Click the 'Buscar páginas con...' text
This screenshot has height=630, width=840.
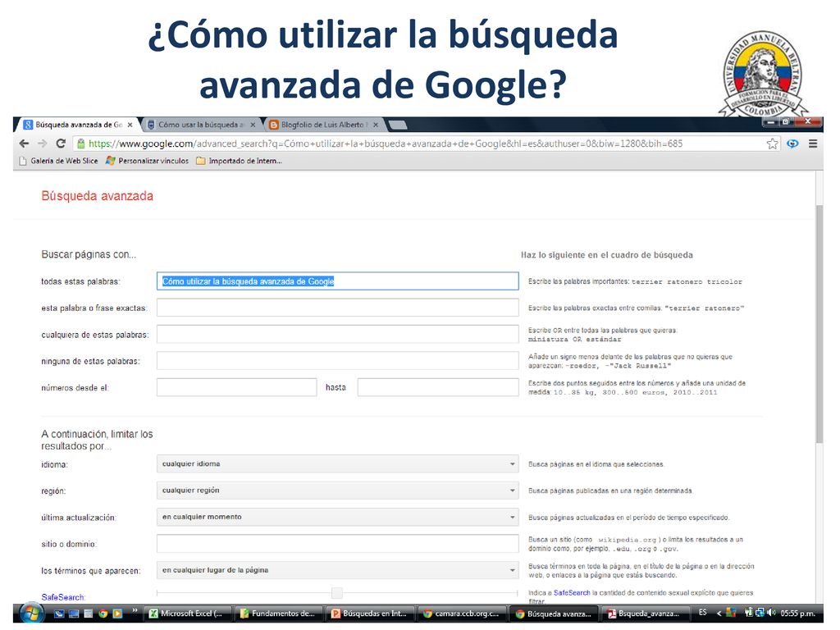point(89,254)
